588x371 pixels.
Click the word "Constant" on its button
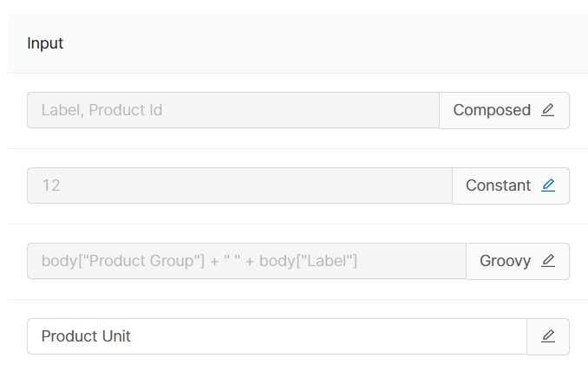(x=498, y=185)
